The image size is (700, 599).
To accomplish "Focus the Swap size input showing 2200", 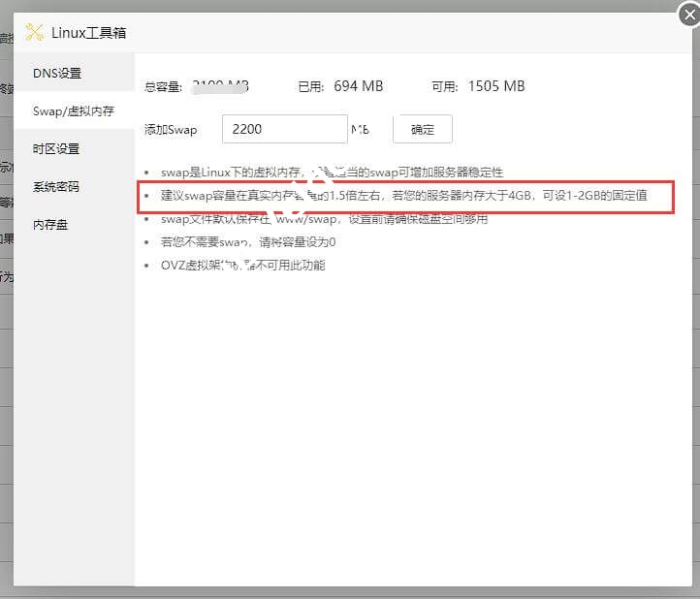I will pos(284,129).
